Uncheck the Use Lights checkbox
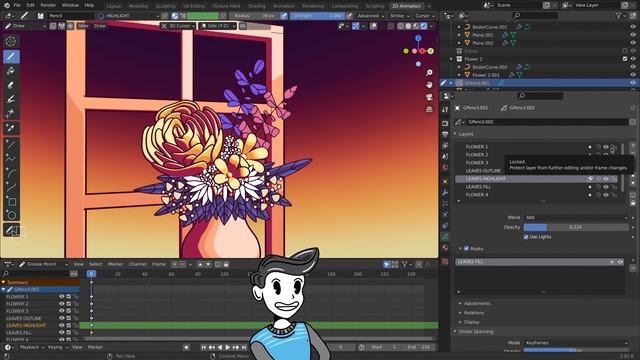This screenshot has width=640, height=360. (526, 237)
